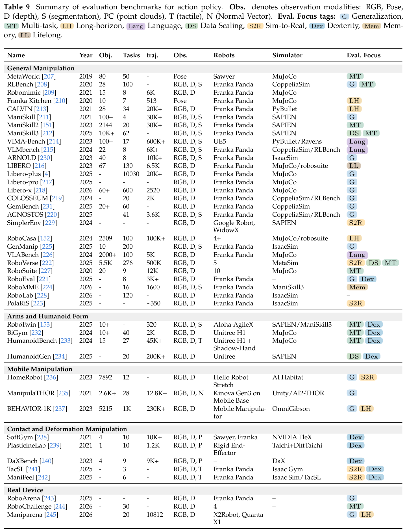Click citation 209 next to Robomimic
Image resolution: width=407 pixels, height=532 pixels.
pos(49,93)
